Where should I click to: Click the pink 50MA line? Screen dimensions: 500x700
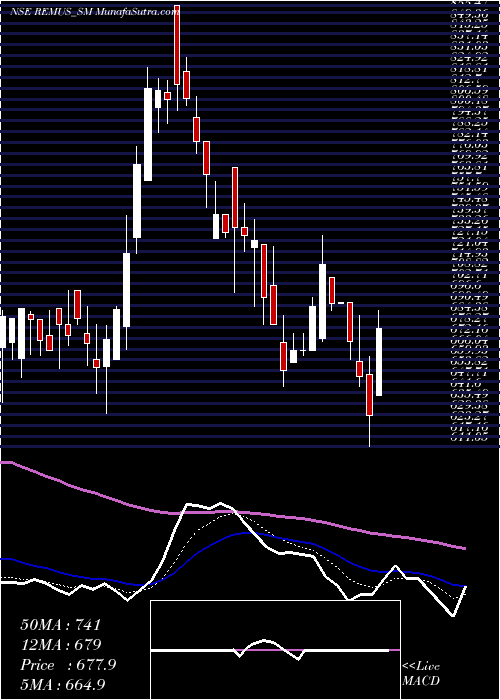(x=232, y=512)
